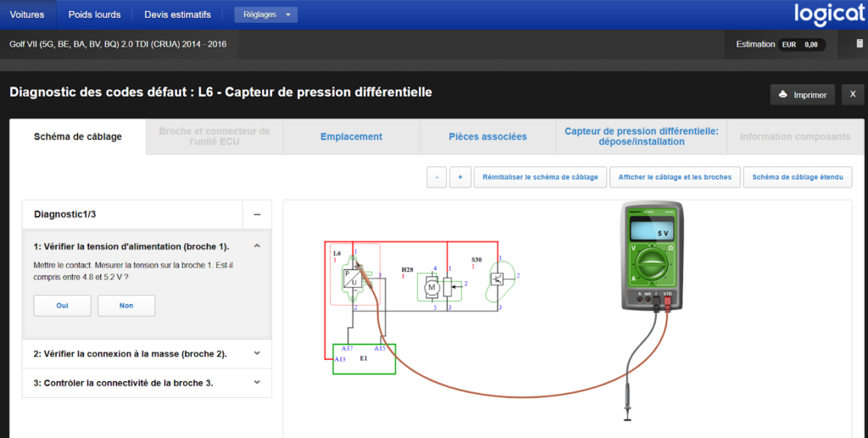The height and width of the screenshot is (438, 868).
Task: Open the Réglages dropdown
Action: pyautogui.click(x=265, y=15)
